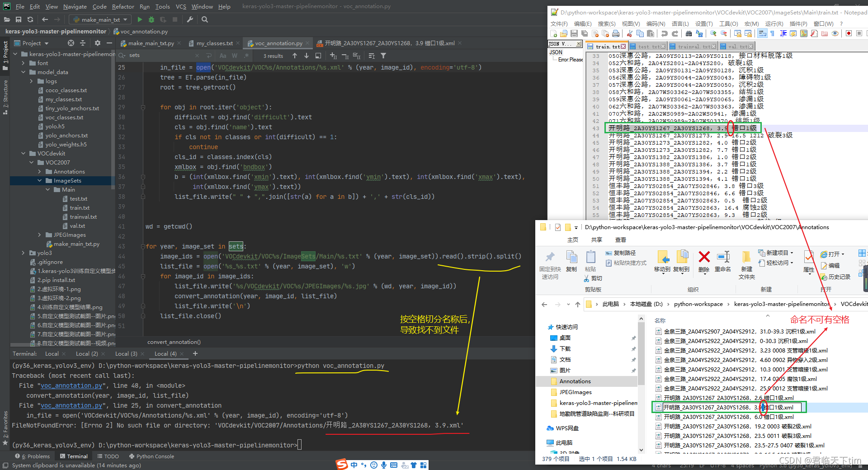Collapse all in Project panel
This screenshot has width=868, height=470.
[x=83, y=43]
